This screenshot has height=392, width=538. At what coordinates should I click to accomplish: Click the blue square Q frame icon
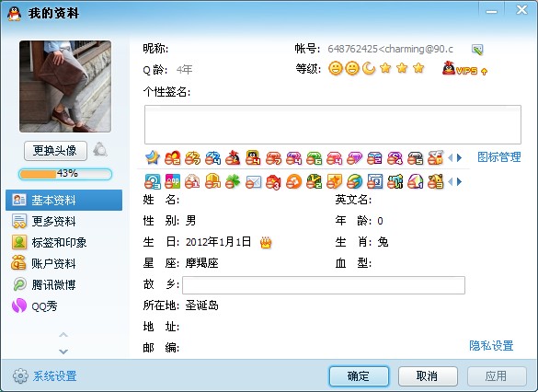click(x=374, y=181)
